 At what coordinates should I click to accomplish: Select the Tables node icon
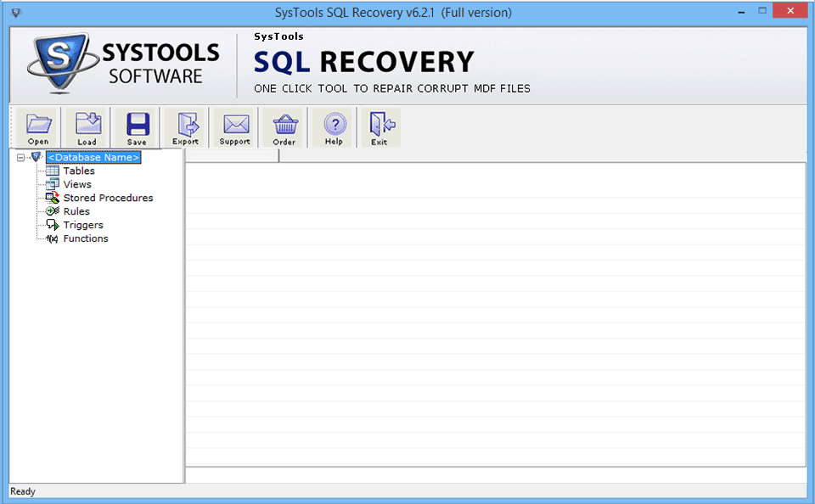click(x=53, y=171)
